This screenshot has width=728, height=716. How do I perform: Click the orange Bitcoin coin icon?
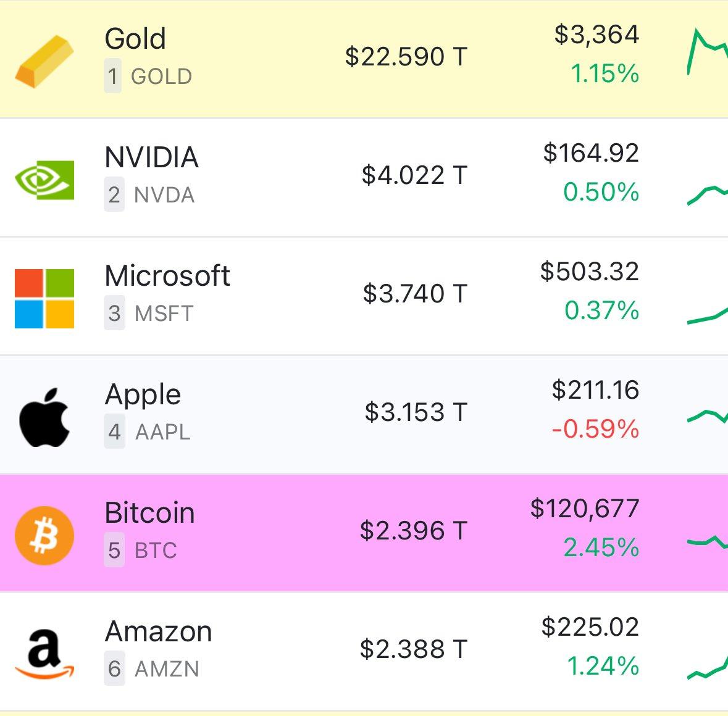[44, 535]
